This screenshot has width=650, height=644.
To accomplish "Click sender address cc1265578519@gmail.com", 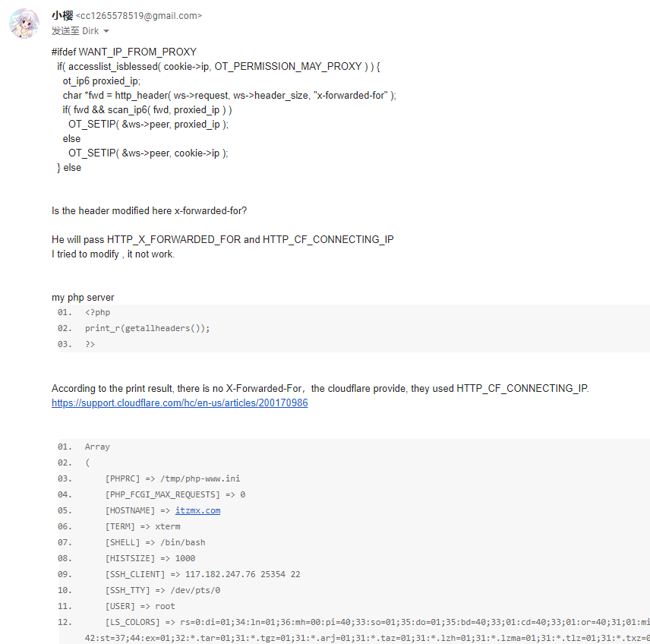I will [x=139, y=16].
